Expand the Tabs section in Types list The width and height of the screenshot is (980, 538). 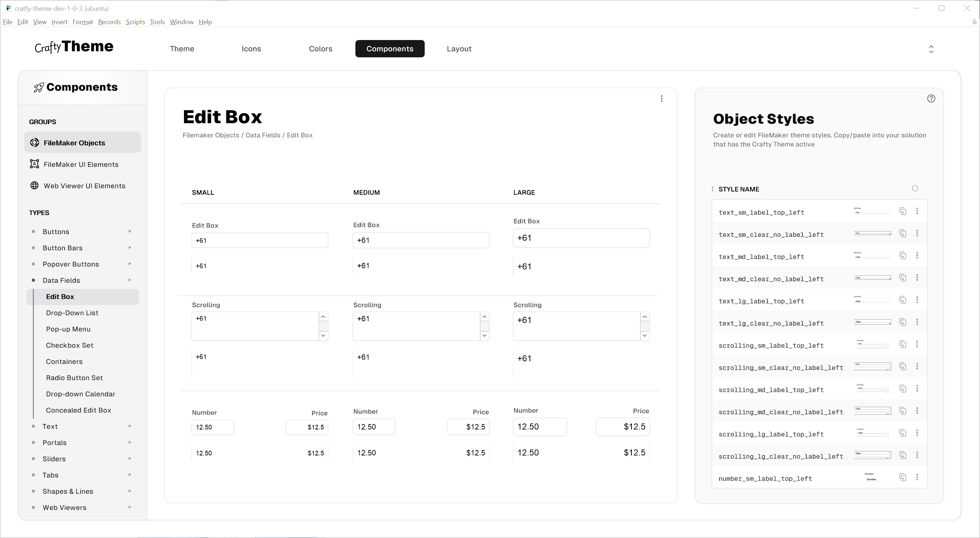[x=130, y=475]
